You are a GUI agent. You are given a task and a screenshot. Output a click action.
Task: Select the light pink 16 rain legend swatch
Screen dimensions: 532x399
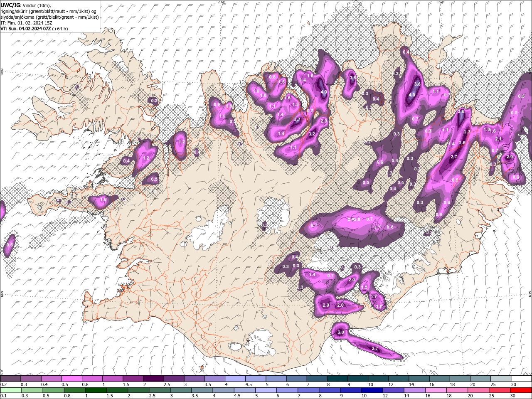pos(436,390)
